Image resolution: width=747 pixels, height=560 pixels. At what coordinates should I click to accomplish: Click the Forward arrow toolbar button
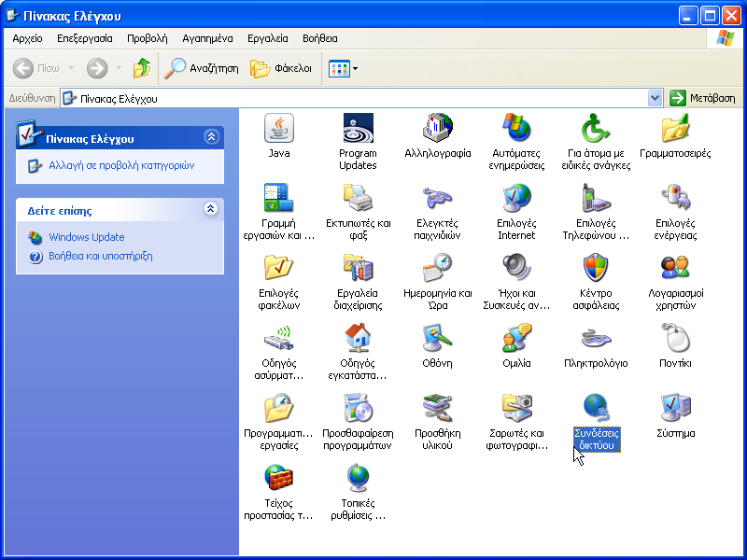(x=97, y=68)
